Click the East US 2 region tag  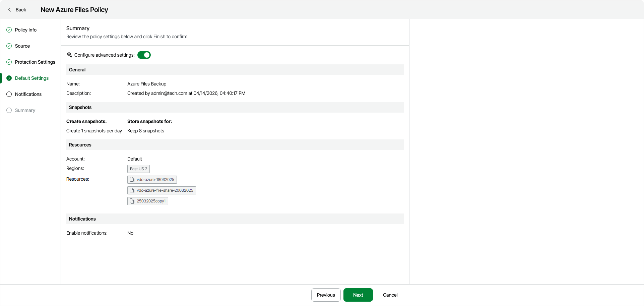pyautogui.click(x=138, y=169)
